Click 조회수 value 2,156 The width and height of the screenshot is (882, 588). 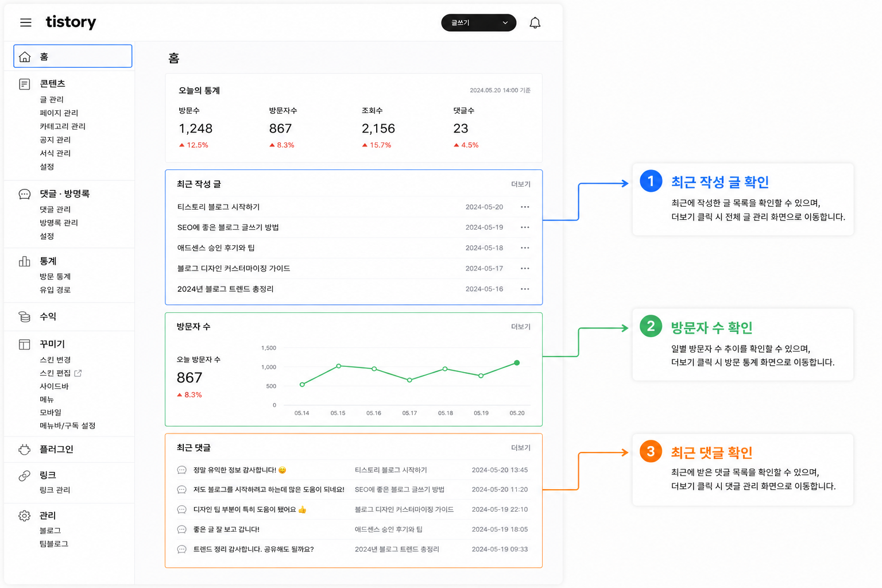click(378, 129)
